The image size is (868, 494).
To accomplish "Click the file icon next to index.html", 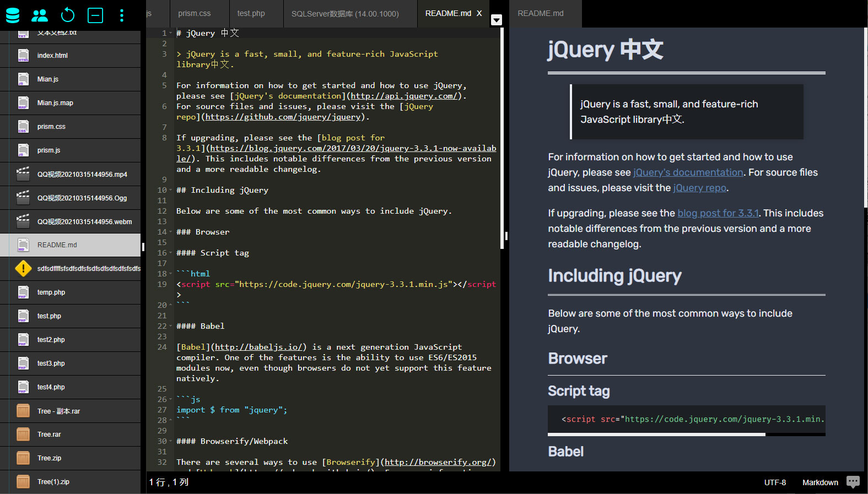I will pos(23,56).
